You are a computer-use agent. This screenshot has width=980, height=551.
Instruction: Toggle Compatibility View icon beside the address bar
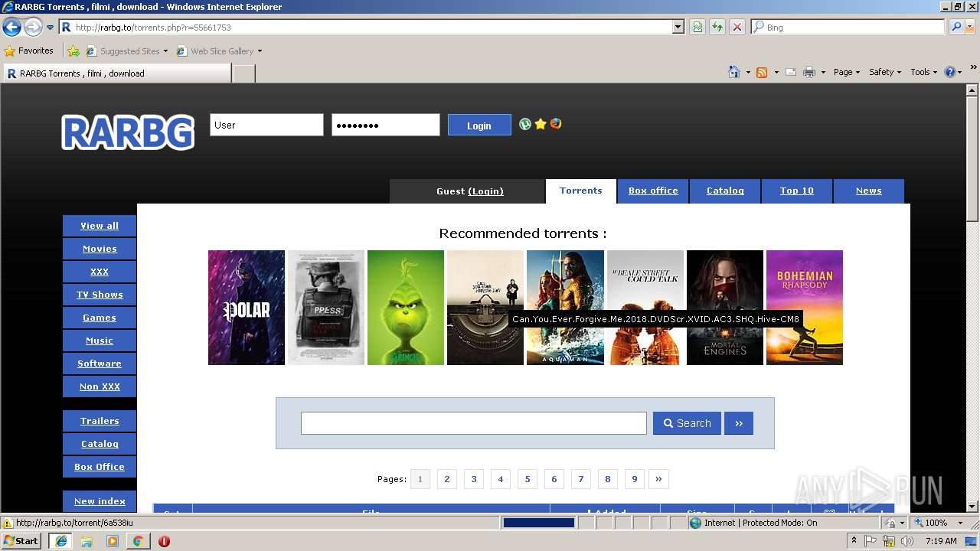point(697,27)
